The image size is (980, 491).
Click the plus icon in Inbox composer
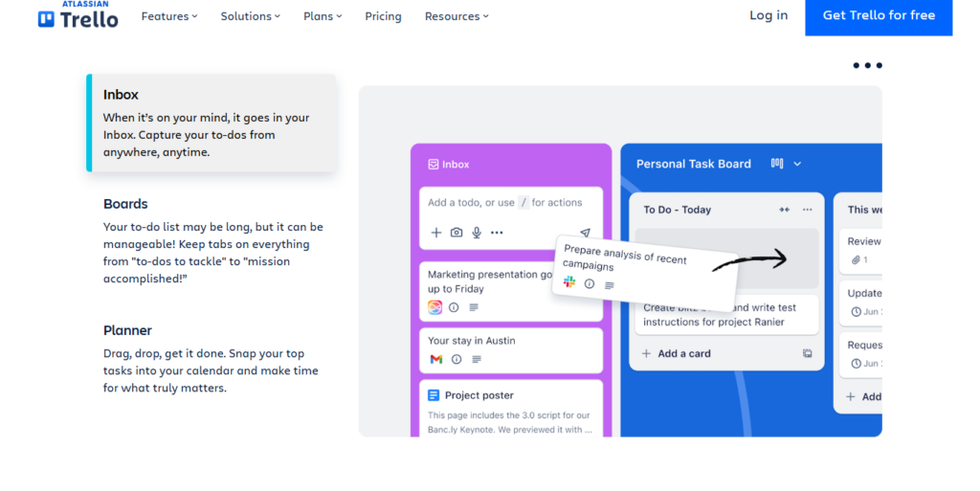point(436,233)
